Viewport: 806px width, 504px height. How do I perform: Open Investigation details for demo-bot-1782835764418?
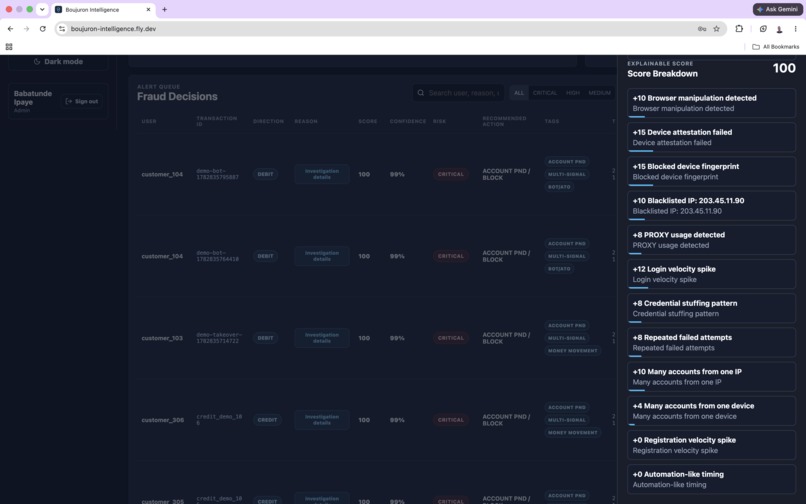[322, 256]
